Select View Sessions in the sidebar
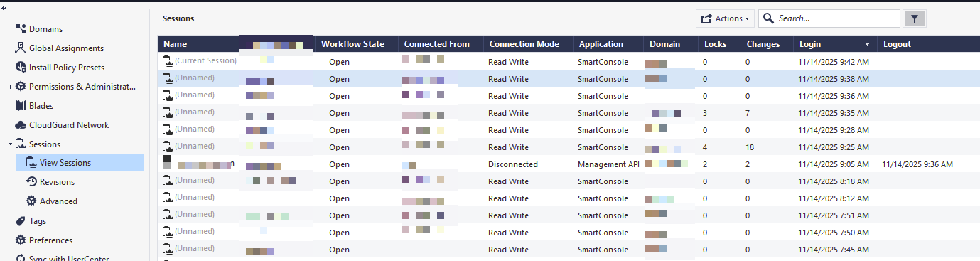This screenshot has height=261, width=980. (80, 163)
